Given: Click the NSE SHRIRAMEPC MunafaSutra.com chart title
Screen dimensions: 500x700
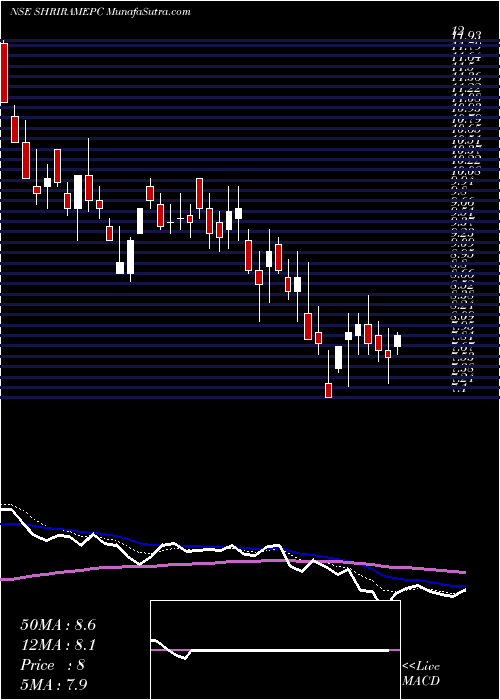Looking at the screenshot, I should (x=100, y=12).
